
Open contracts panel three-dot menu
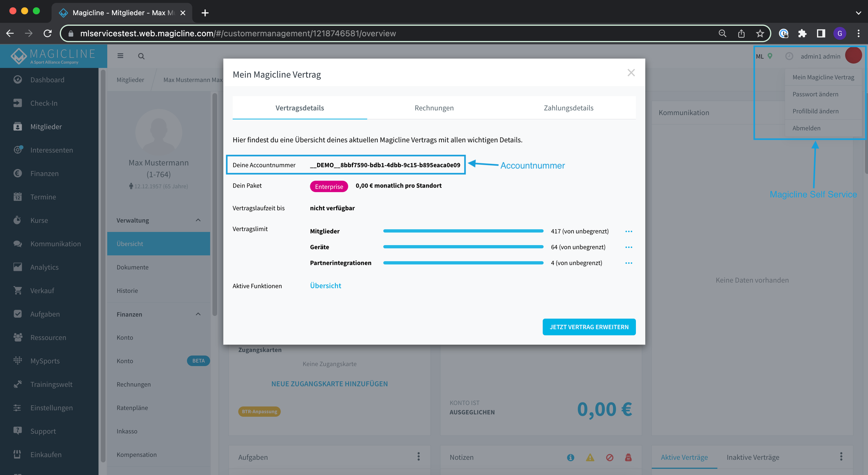[x=841, y=456]
